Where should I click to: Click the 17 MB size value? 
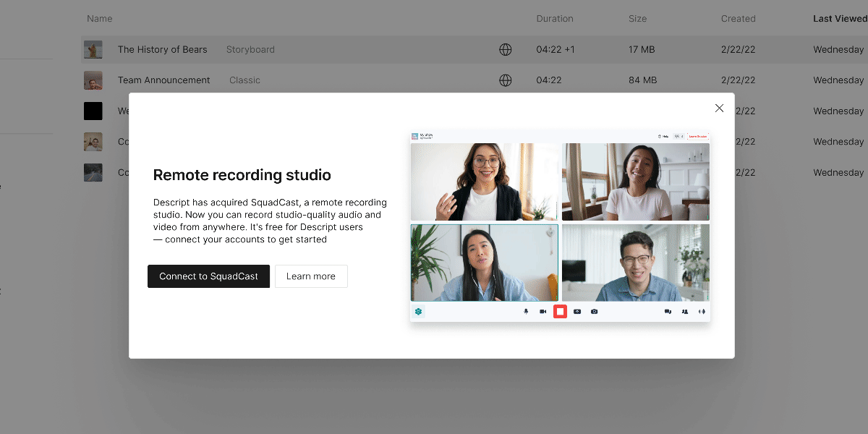click(x=642, y=50)
